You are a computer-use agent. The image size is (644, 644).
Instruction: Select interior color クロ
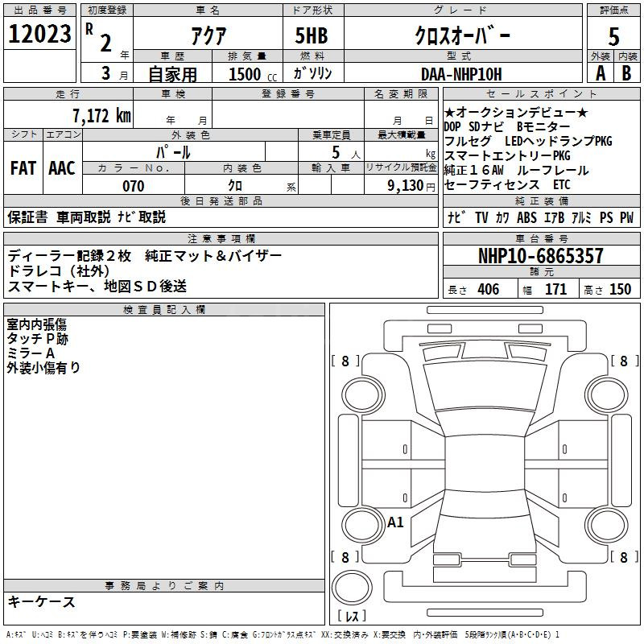click(x=235, y=186)
